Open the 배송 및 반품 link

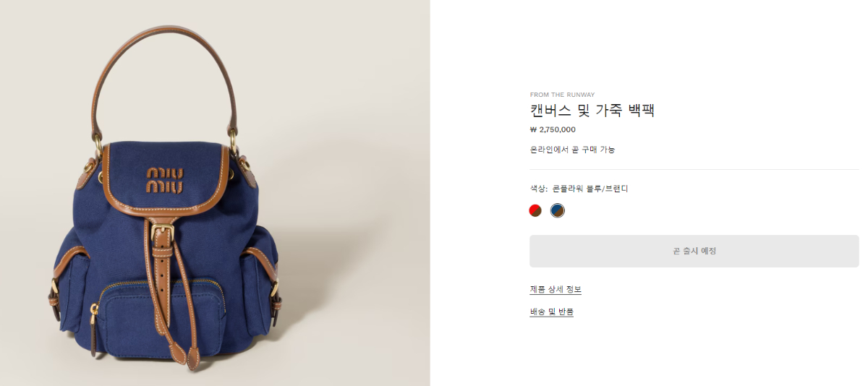pyautogui.click(x=551, y=312)
